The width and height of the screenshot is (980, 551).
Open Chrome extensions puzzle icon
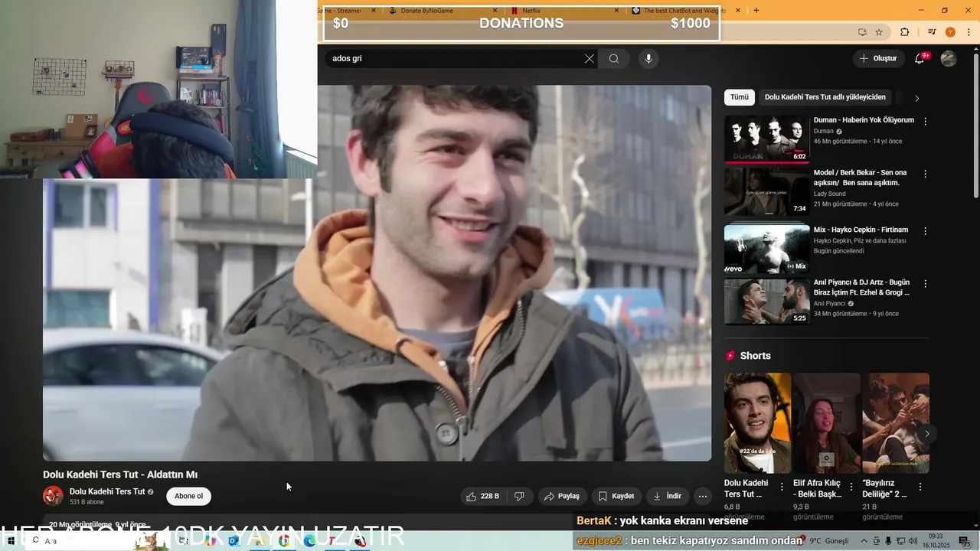(x=904, y=32)
